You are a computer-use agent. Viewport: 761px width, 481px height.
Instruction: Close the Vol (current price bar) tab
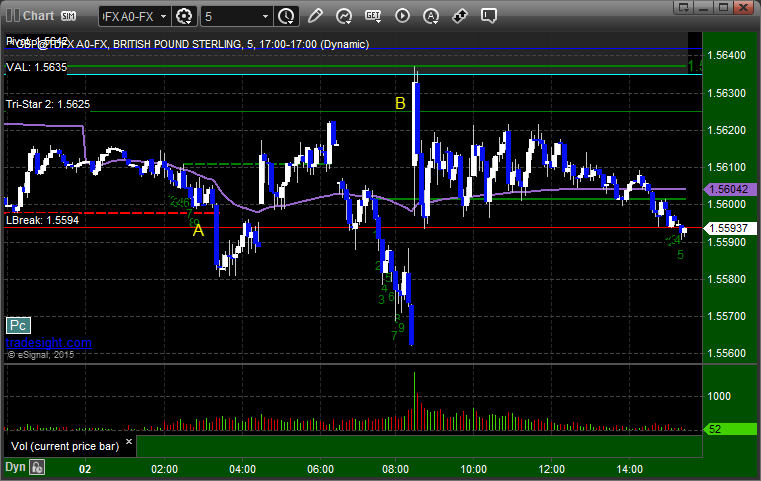click(129, 442)
